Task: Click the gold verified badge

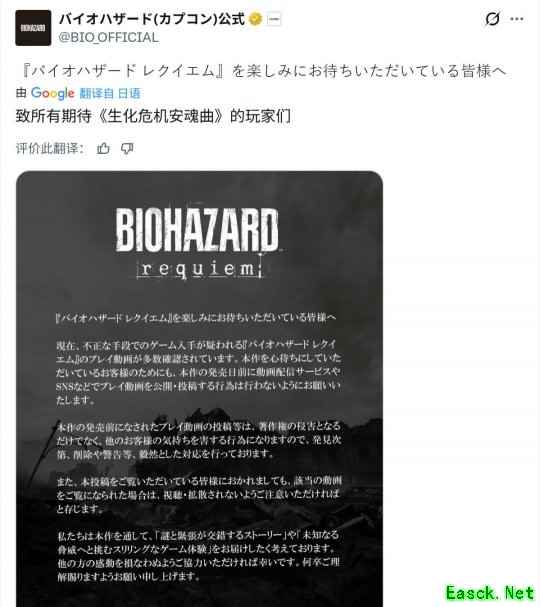Action: coord(255,19)
